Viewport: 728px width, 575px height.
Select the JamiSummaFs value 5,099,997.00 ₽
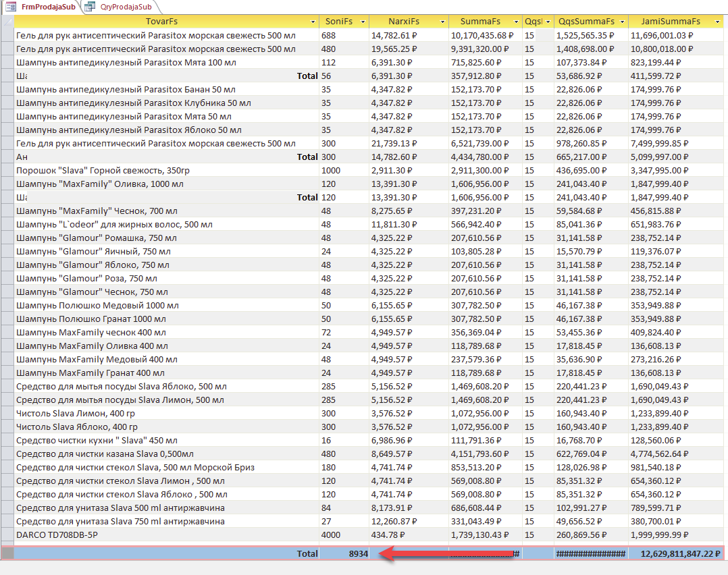659,157
